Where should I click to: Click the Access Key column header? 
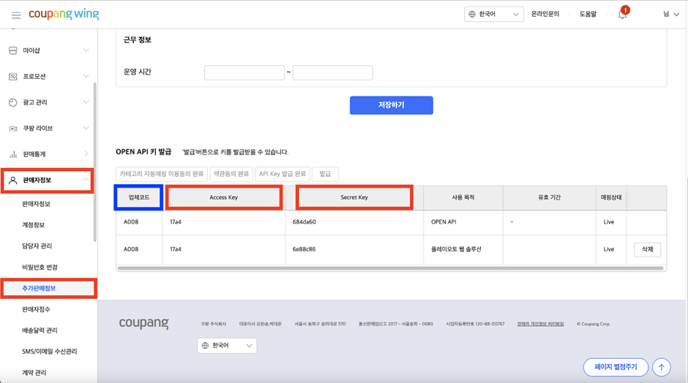pyautogui.click(x=224, y=197)
